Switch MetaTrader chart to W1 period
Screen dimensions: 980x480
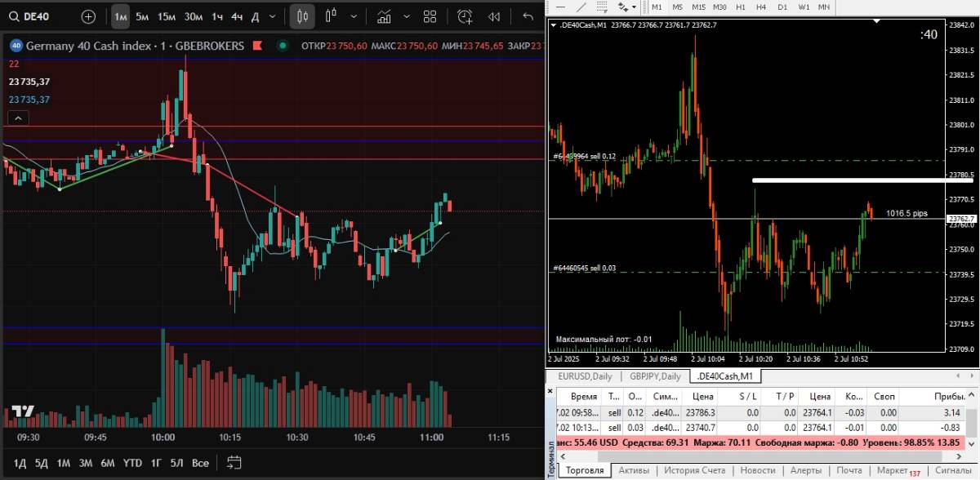click(x=804, y=7)
